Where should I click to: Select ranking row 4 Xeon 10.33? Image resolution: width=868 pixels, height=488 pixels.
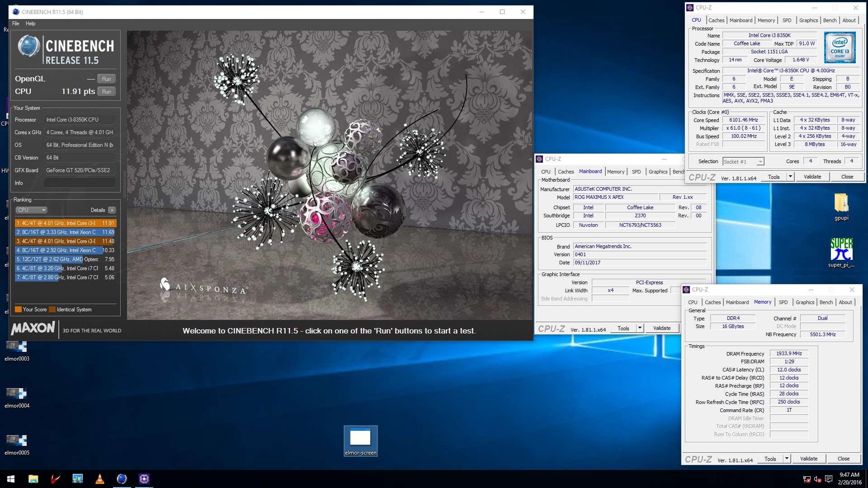pyautogui.click(x=66, y=250)
